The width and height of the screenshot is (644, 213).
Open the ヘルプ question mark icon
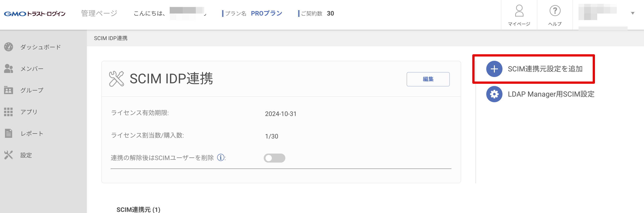pyautogui.click(x=555, y=11)
